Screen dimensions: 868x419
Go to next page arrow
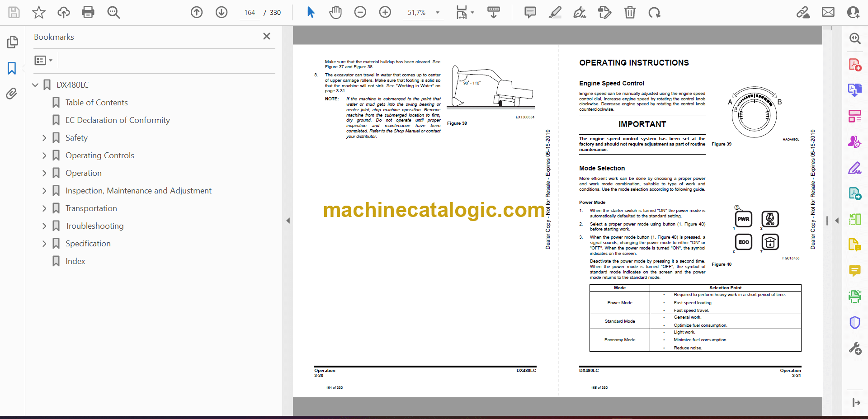tap(221, 12)
